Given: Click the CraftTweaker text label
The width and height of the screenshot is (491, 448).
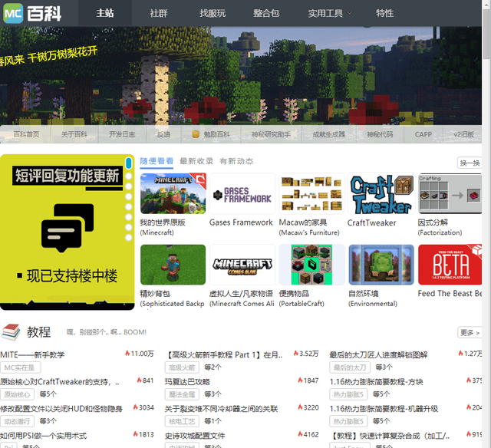Looking at the screenshot, I should (x=371, y=222).
